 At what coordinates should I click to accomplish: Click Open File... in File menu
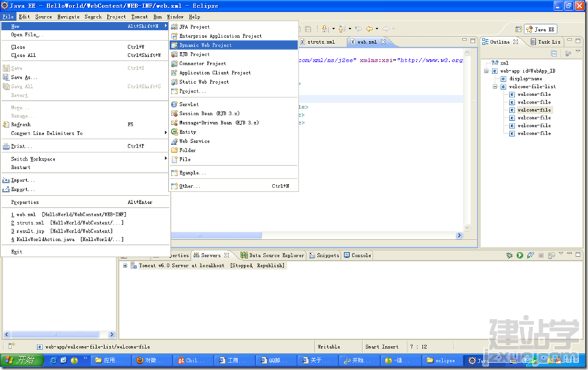point(85,34)
